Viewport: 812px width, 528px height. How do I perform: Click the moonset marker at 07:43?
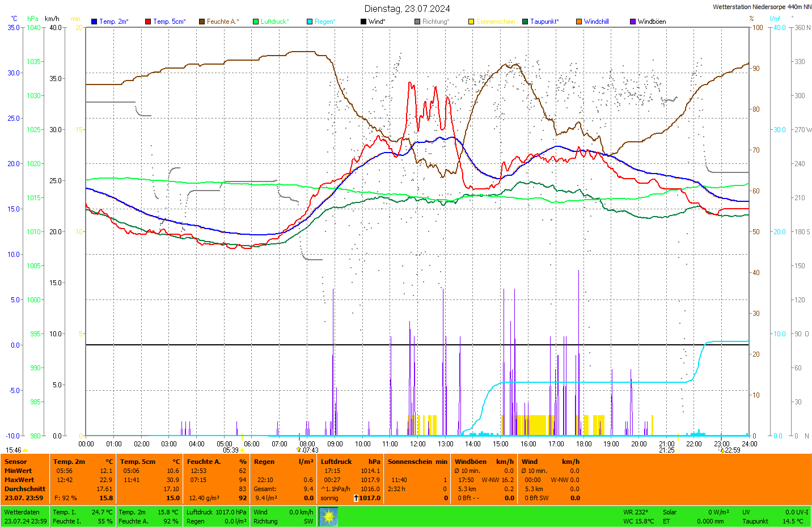(299, 450)
